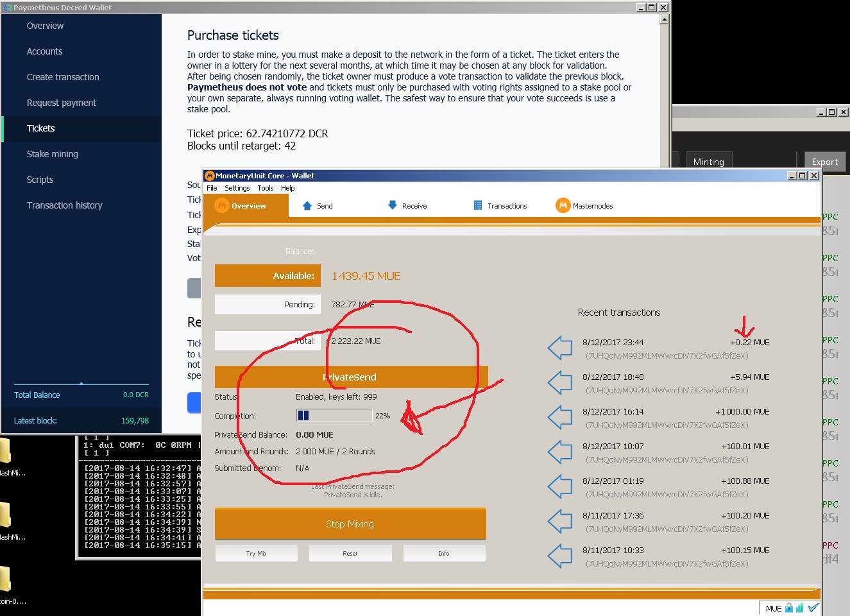Viewport: 850px width, 616px height.
Task: Click the wallet unlocked padlock status icon
Action: point(789,608)
